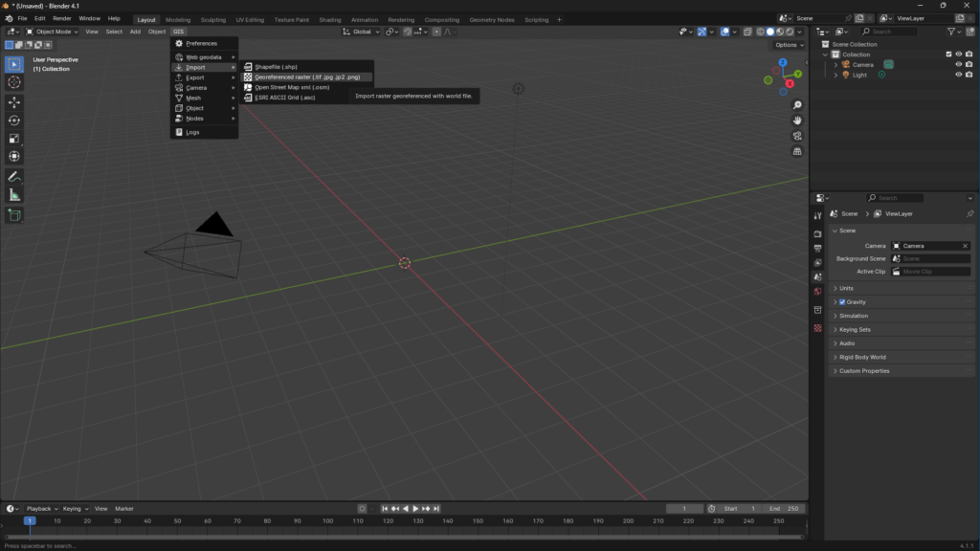
Task: Click the Options button in viewport header
Action: (789, 45)
